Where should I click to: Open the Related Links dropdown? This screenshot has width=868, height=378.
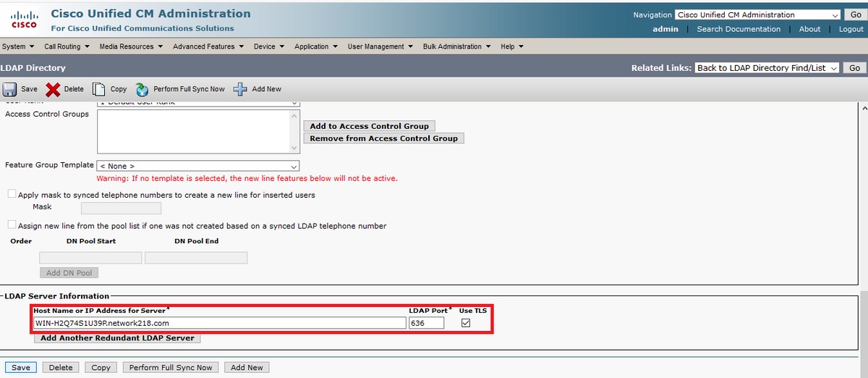click(767, 67)
